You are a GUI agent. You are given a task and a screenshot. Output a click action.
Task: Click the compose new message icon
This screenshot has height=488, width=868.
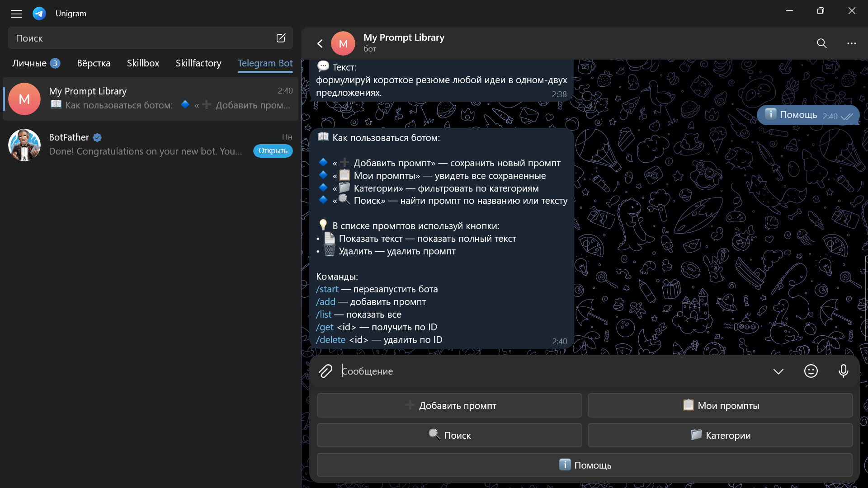coord(281,38)
